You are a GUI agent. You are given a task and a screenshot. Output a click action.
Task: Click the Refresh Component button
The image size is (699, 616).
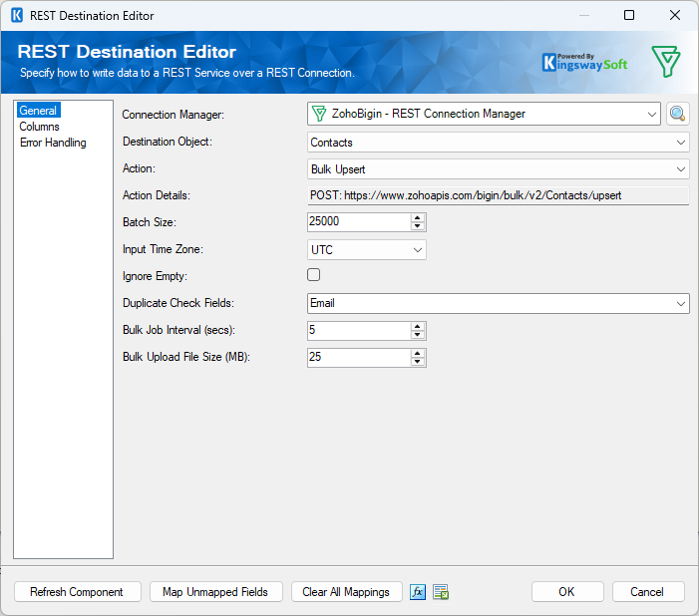coord(77,592)
